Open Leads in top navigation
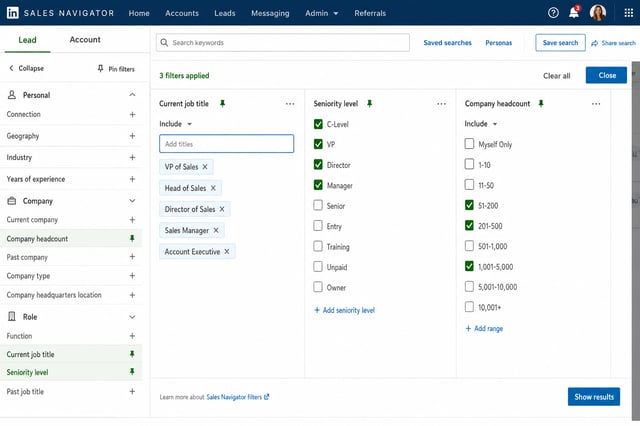 point(225,13)
